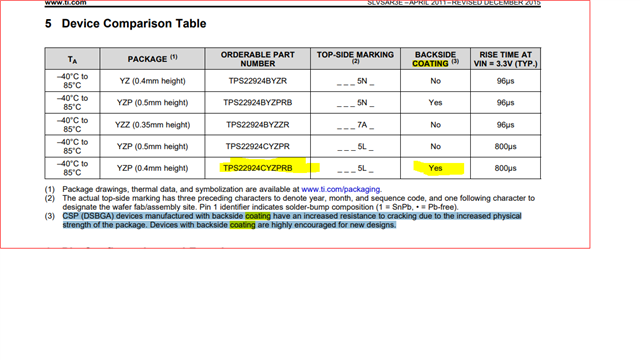Click footnote (1) about package drawings
The height and width of the screenshot is (360, 640).
[213, 189]
